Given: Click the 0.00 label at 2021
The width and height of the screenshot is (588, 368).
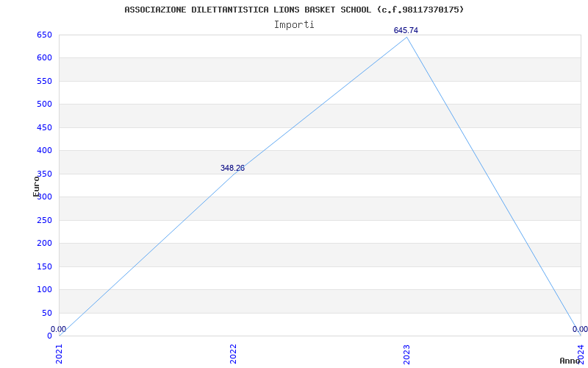Looking at the screenshot, I should point(58,329).
